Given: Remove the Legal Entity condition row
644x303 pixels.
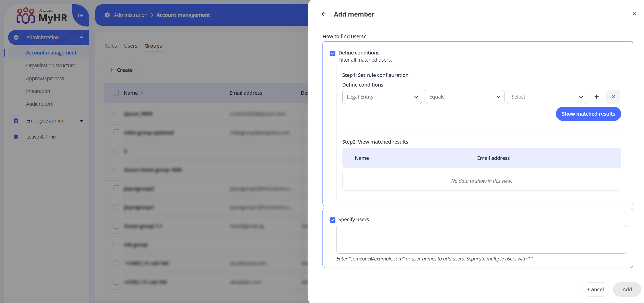Looking at the screenshot, I should [613, 97].
